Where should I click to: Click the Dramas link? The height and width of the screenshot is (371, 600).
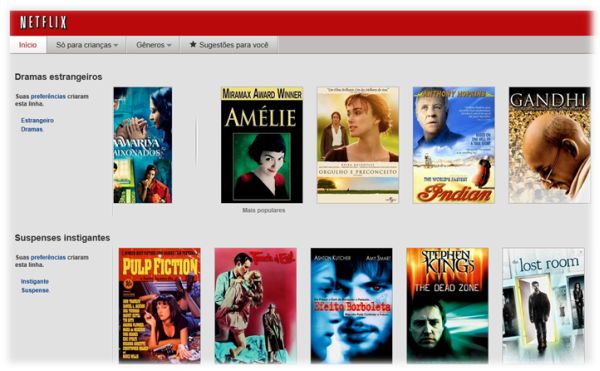click(32, 129)
